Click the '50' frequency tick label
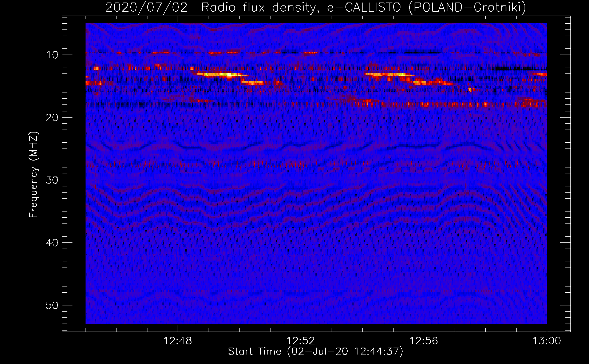The height and width of the screenshot is (364, 589). tap(52, 305)
